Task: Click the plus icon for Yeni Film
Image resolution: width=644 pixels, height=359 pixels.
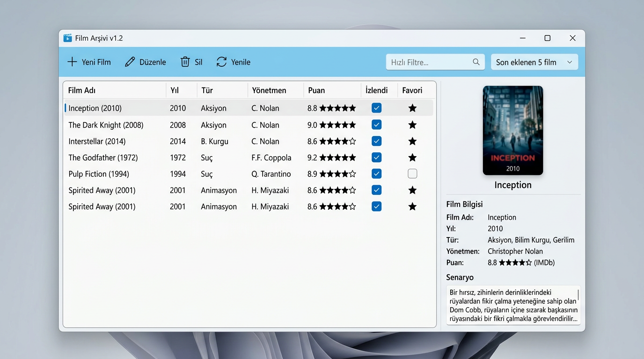Action: [x=72, y=62]
